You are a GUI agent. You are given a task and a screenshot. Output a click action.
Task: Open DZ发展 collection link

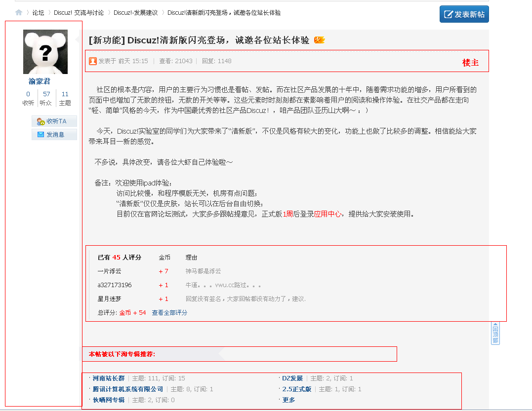tap(292, 378)
